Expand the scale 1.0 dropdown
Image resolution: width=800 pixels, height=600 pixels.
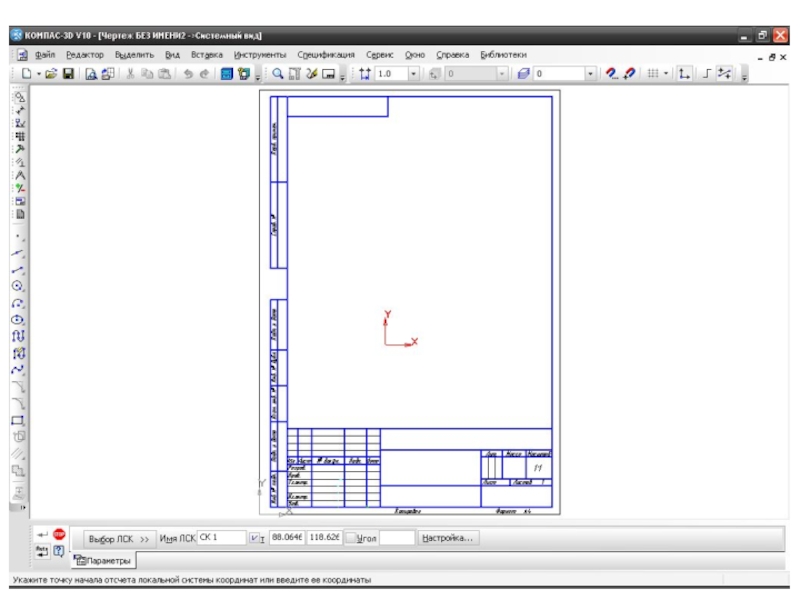pyautogui.click(x=413, y=74)
